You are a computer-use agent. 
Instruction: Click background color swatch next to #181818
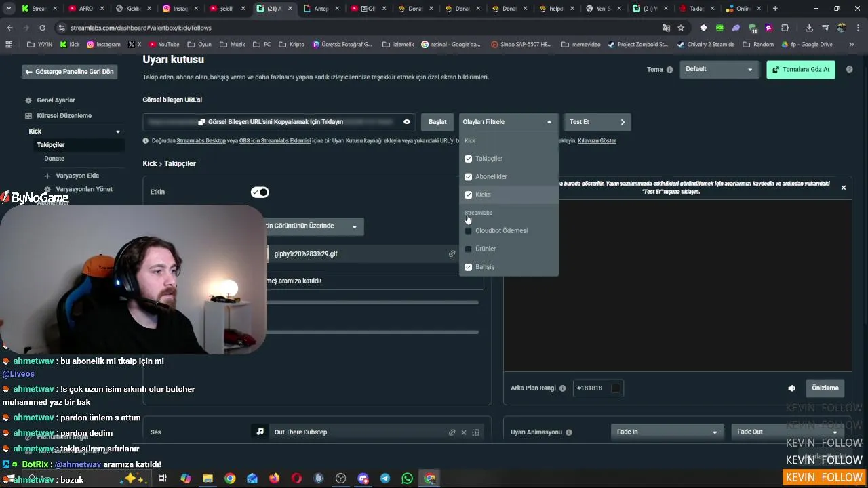616,388
